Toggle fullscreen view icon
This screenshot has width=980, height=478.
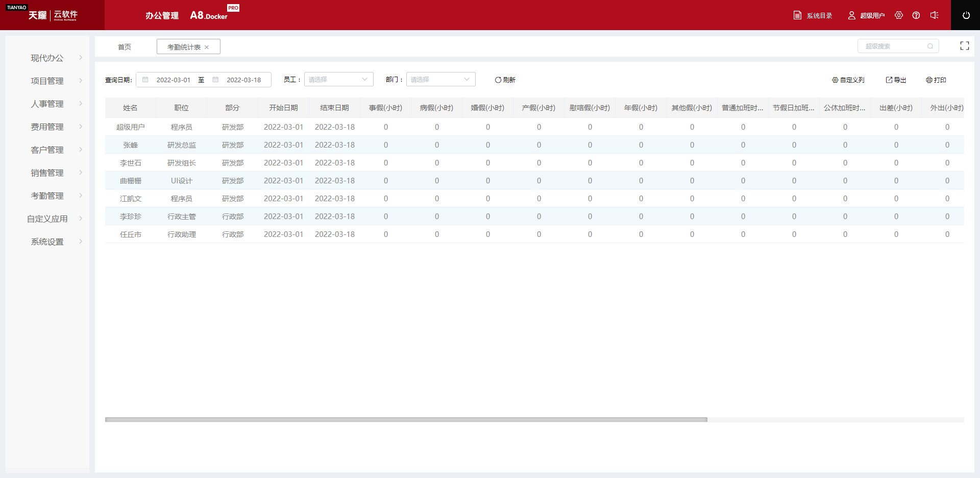click(964, 46)
